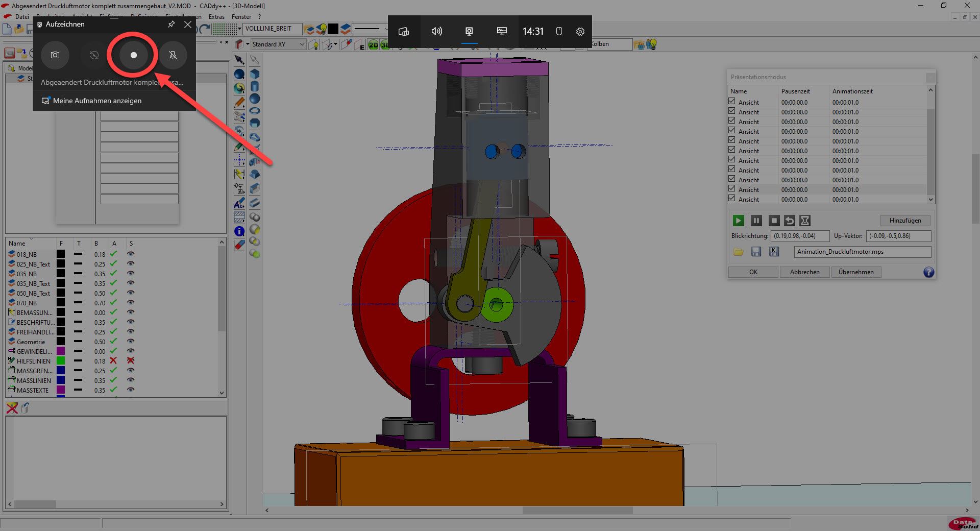The image size is (980, 531).
Task: Confirm the dialog with OK
Action: (753, 272)
